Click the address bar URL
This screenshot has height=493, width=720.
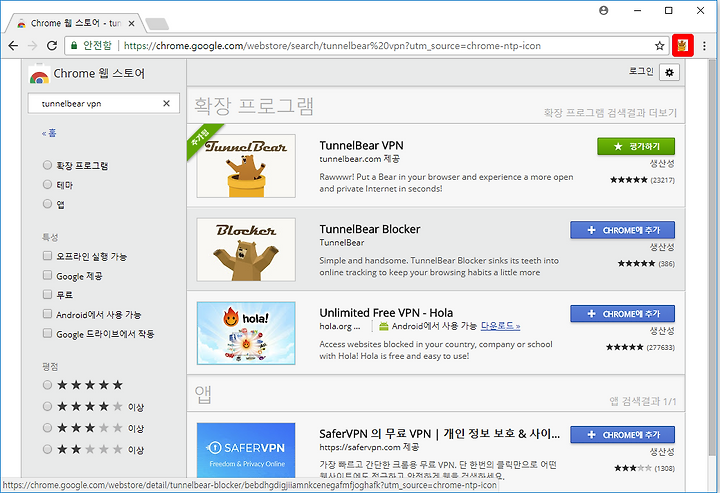[332, 45]
